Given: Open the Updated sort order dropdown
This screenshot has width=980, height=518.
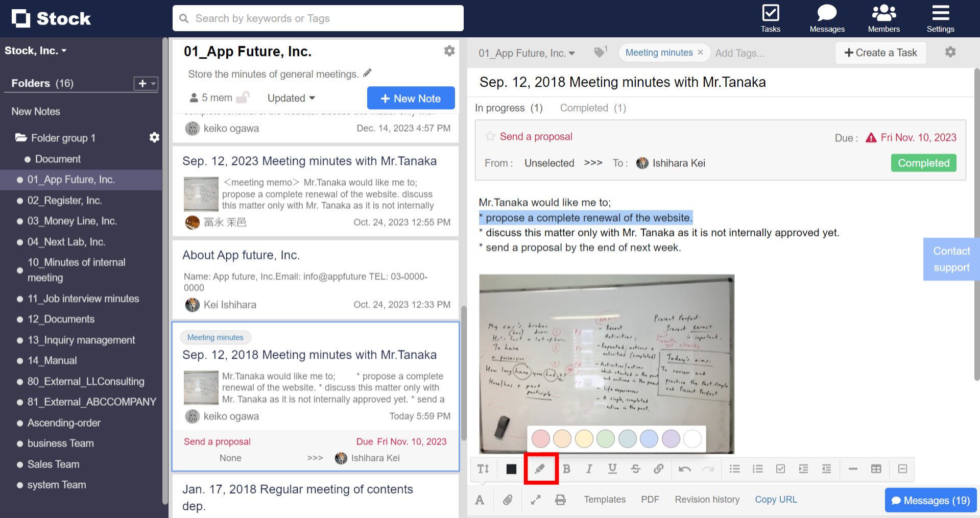Looking at the screenshot, I should pos(290,98).
